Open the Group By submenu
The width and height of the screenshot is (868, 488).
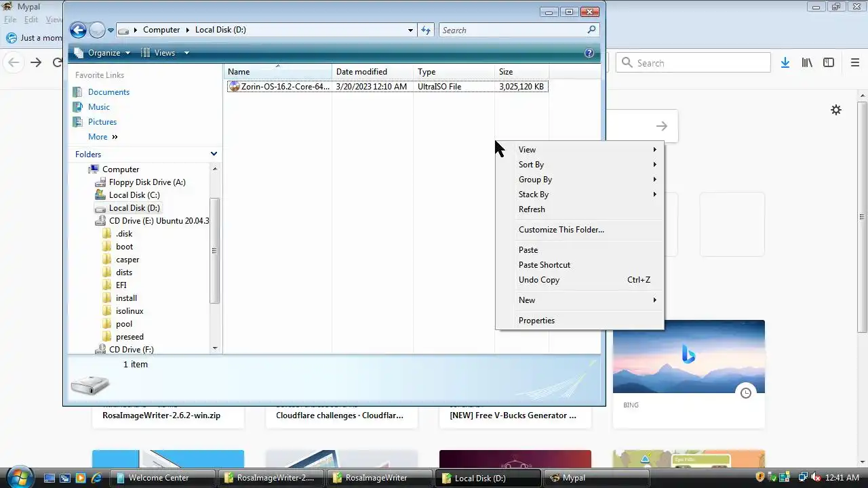[580, 180]
